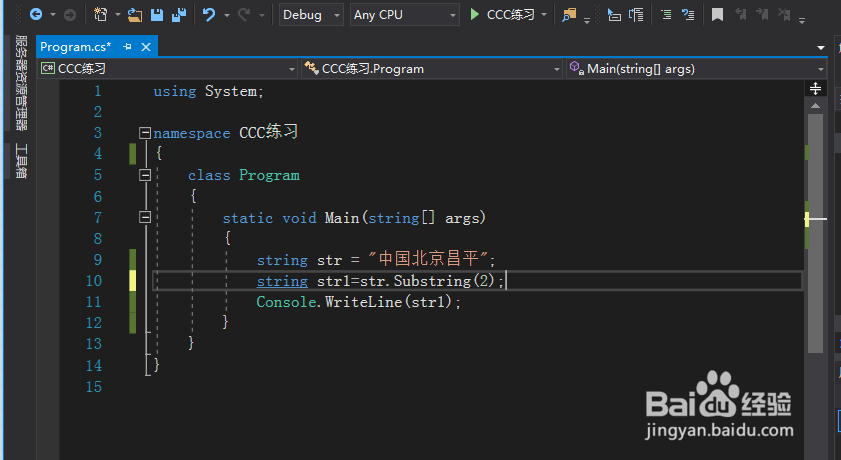Click the cursor-and-box text editor toolbar icon
The image size is (841, 460).
614,15
